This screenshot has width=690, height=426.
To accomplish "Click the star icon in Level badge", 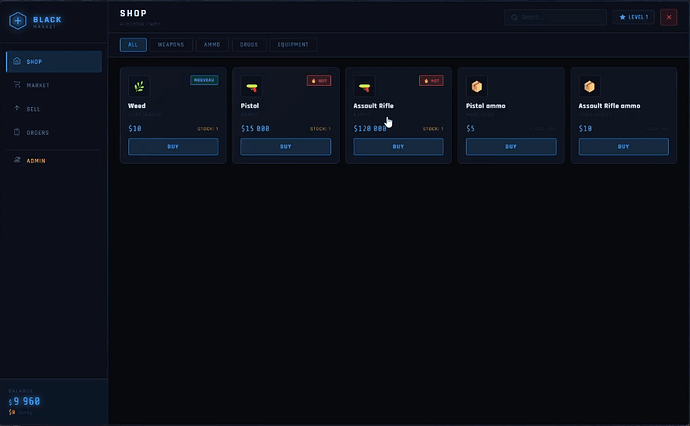I will point(622,17).
